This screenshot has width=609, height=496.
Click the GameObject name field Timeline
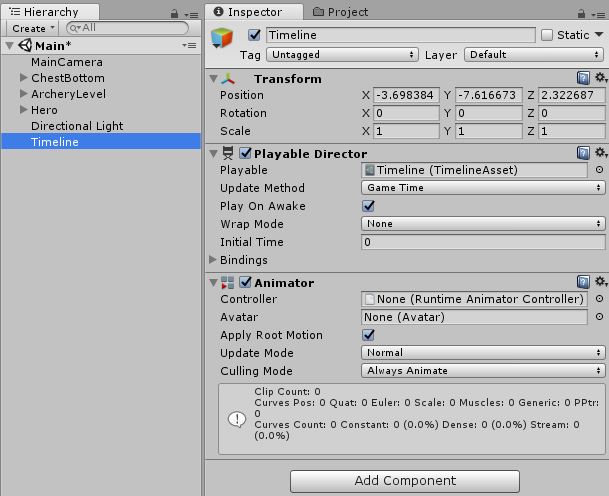[x=400, y=35]
